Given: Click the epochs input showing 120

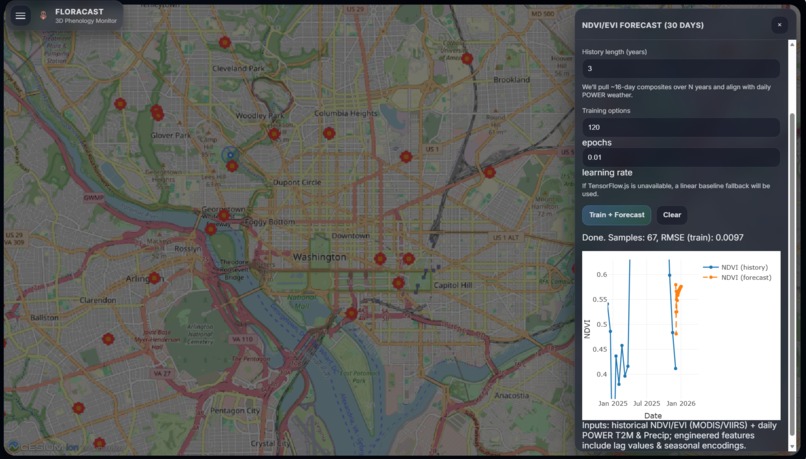Looking at the screenshot, I should pyautogui.click(x=681, y=127).
